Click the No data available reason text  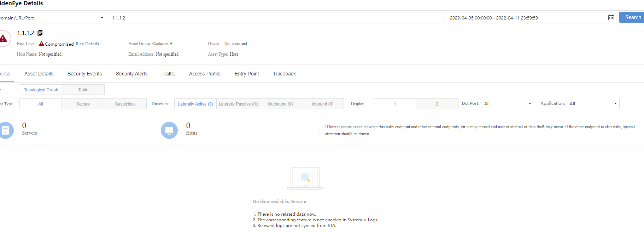click(279, 201)
